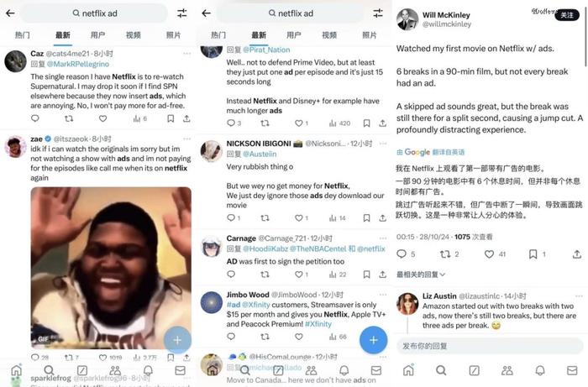Open zae's GIF thumbnail
The image size is (588, 387).
111,268
